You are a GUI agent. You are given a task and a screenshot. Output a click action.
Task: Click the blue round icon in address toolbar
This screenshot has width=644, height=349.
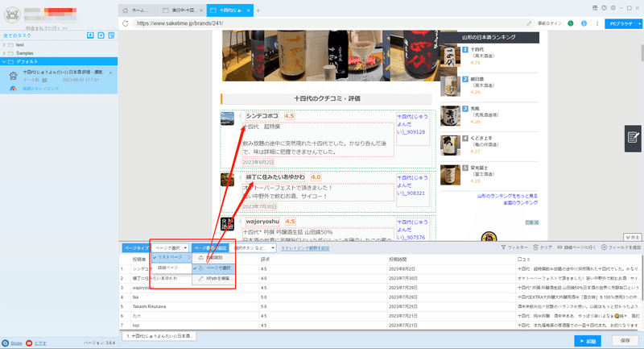[584, 23]
